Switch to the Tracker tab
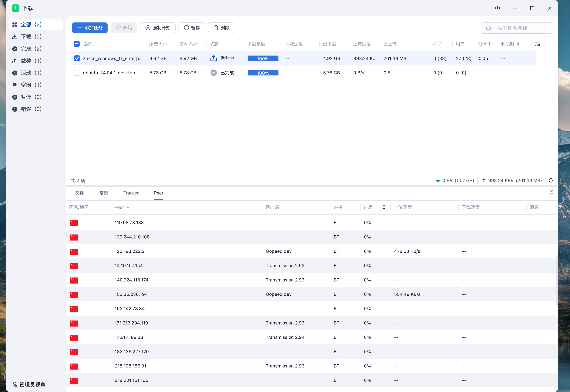Screen dimensions: 570x392 tap(131, 193)
